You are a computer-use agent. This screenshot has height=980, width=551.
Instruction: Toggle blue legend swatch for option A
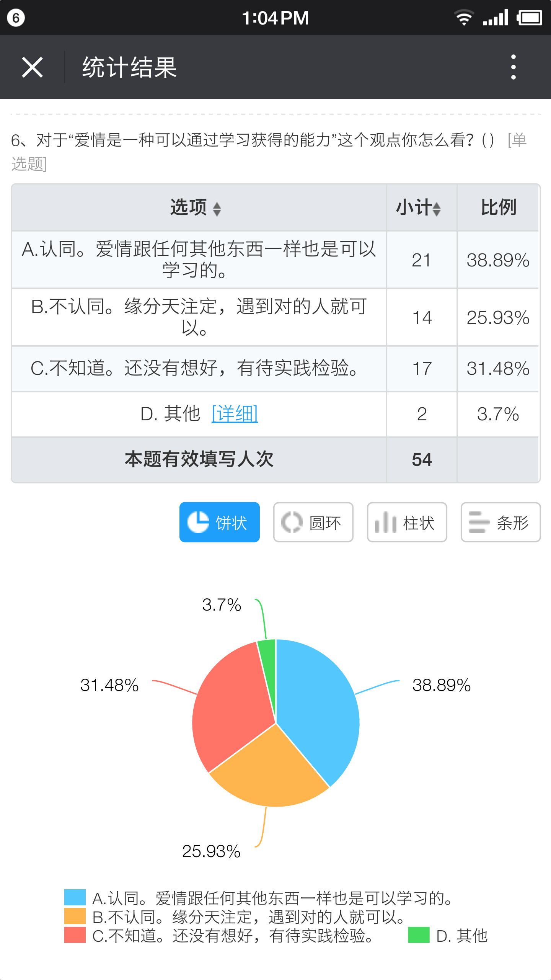(75, 898)
